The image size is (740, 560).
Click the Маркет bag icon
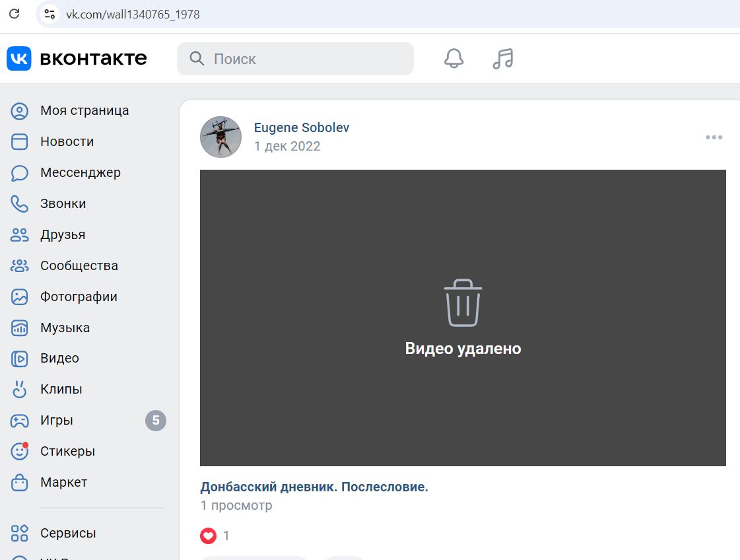point(19,483)
